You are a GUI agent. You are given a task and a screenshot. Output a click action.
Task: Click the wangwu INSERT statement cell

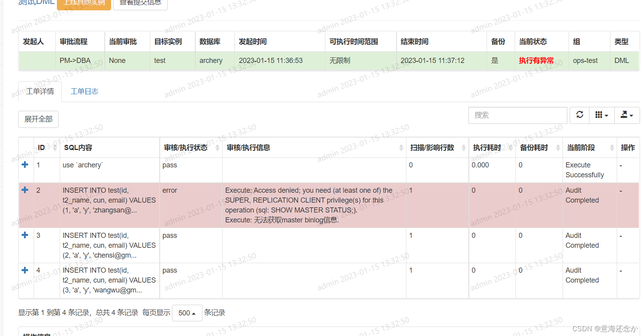109,280
